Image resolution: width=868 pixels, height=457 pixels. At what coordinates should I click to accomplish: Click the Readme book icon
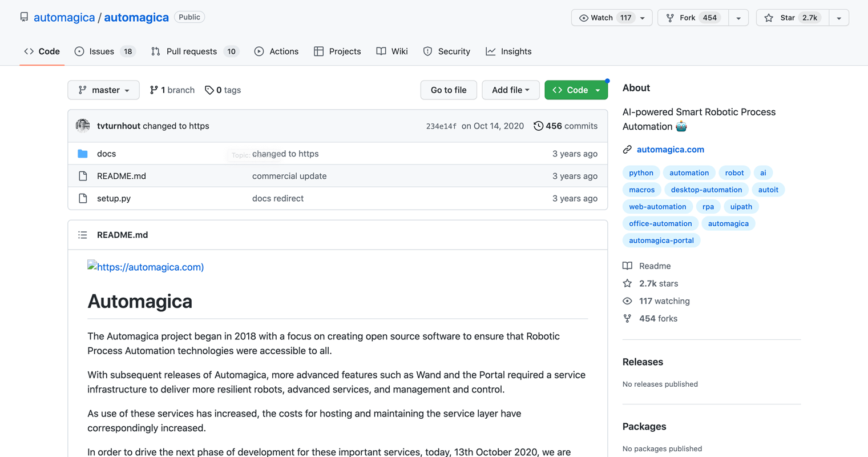627,266
